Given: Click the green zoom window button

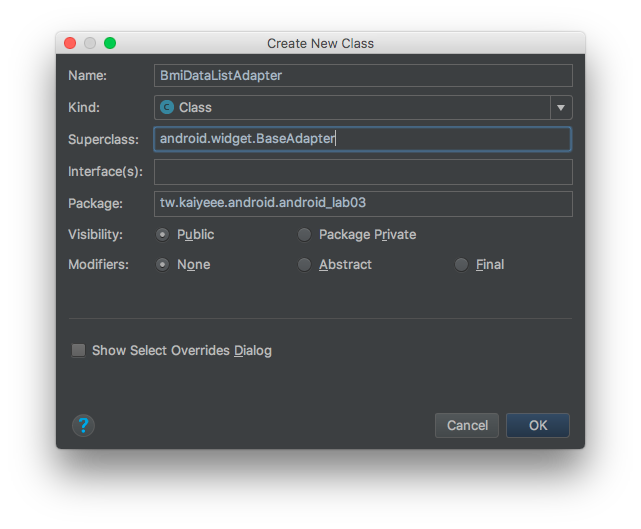Looking at the screenshot, I should click(x=110, y=43).
